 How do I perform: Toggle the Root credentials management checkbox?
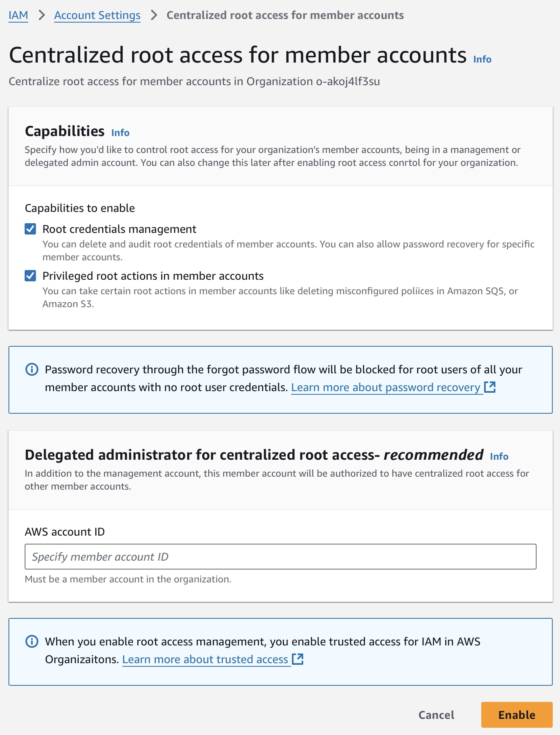pos(30,229)
